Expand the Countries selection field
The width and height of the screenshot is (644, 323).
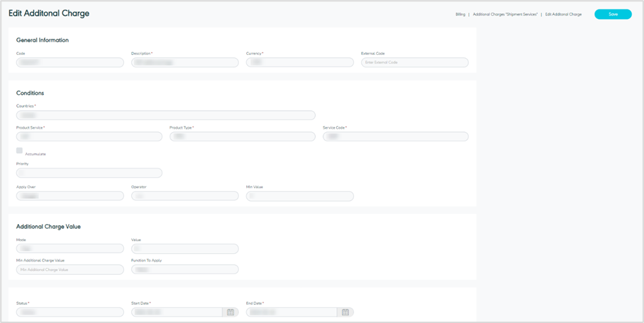pos(166,115)
